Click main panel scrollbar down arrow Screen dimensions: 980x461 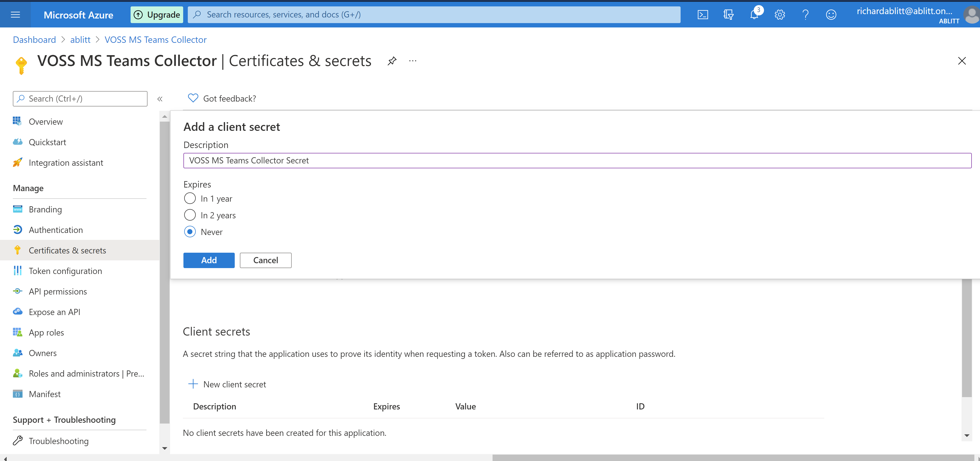tap(967, 436)
